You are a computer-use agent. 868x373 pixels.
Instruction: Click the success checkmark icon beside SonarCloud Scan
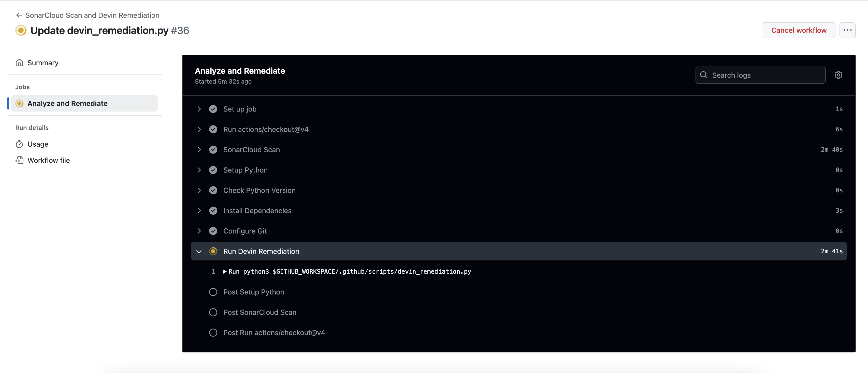click(213, 149)
